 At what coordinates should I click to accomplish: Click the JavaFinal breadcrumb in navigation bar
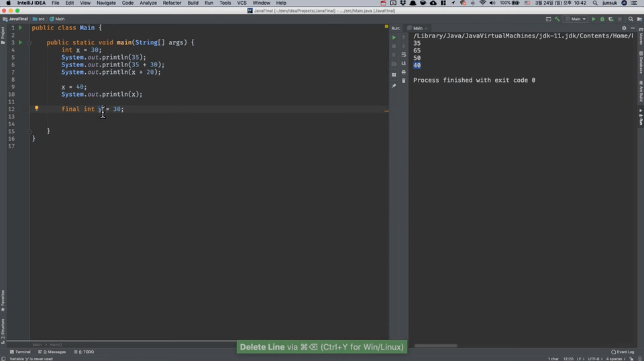[15, 19]
